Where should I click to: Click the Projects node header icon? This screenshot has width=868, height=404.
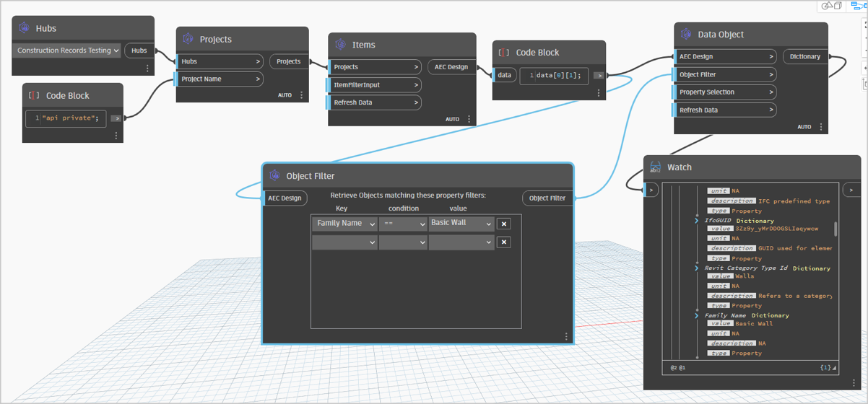[188, 39]
